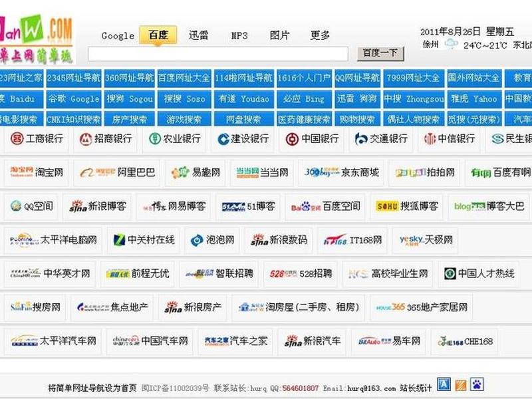532x399 pixels.
Task: Go to 农业银行 website
Action: (175, 139)
